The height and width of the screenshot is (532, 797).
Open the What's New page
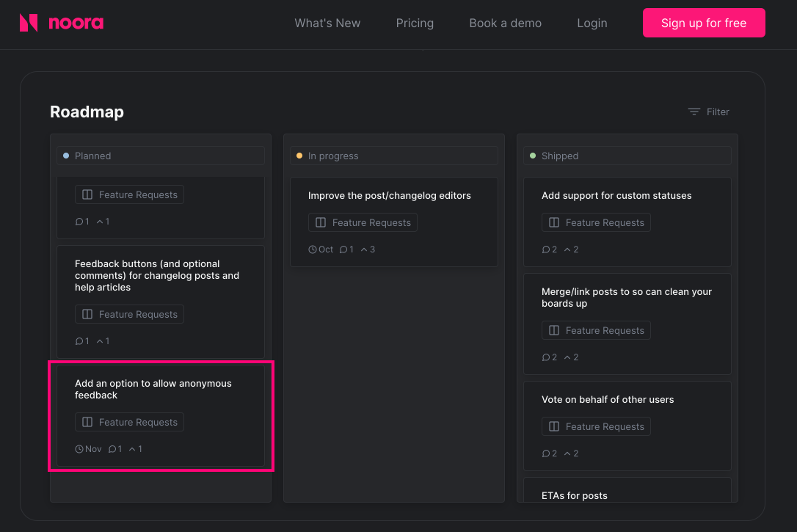(x=327, y=23)
